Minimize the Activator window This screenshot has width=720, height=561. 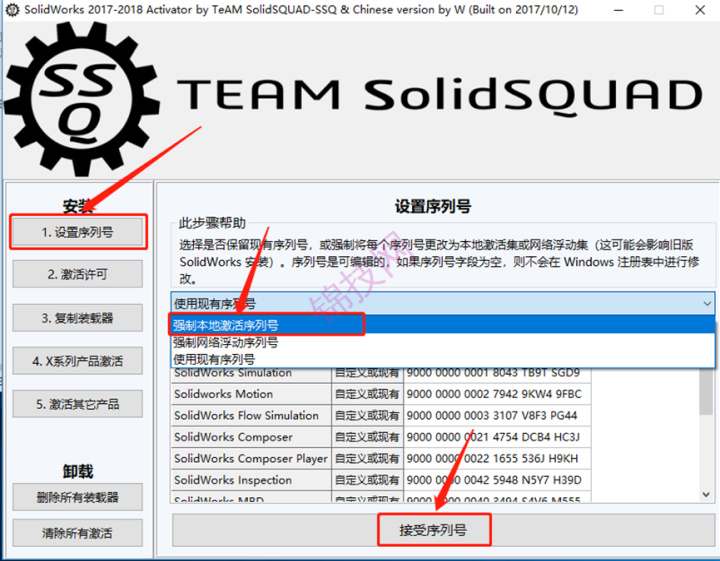(x=619, y=10)
